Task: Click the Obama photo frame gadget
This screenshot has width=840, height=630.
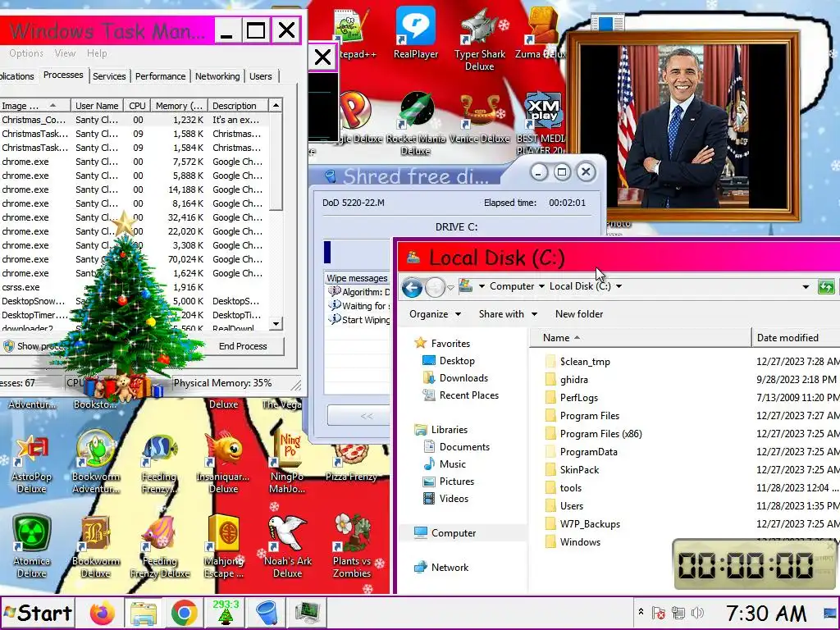Action: coord(683,126)
